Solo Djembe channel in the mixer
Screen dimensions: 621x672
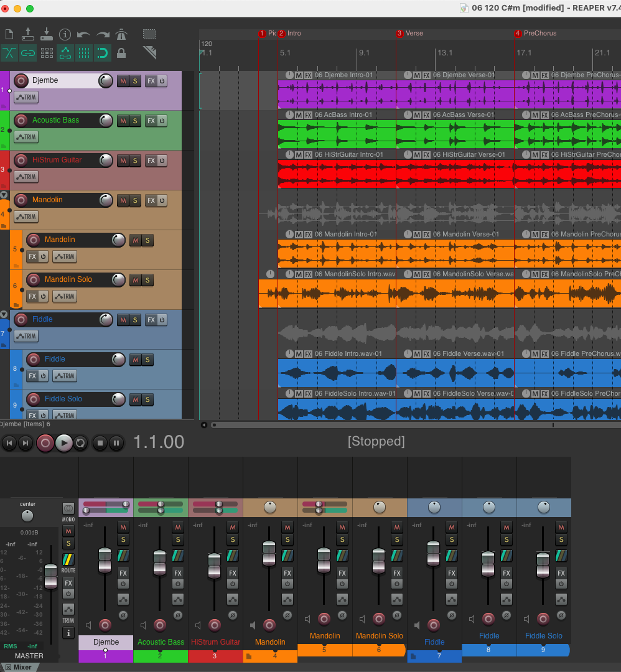tap(123, 540)
